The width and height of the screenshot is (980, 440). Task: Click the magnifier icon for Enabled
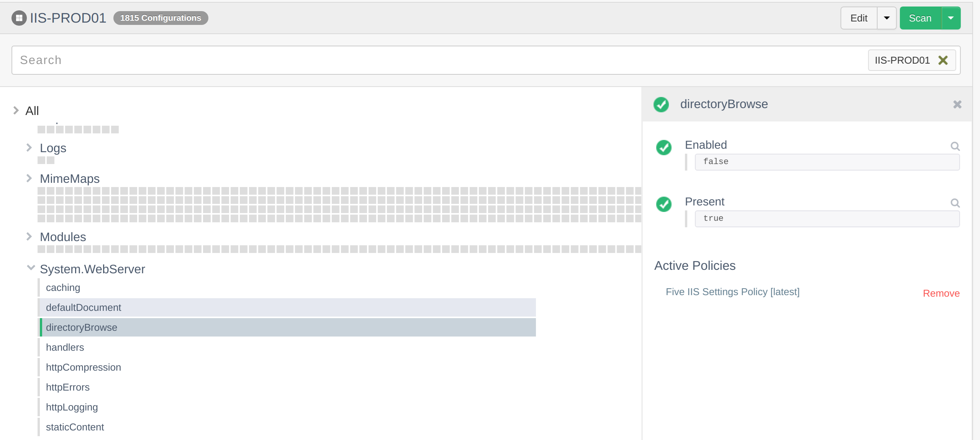click(955, 146)
